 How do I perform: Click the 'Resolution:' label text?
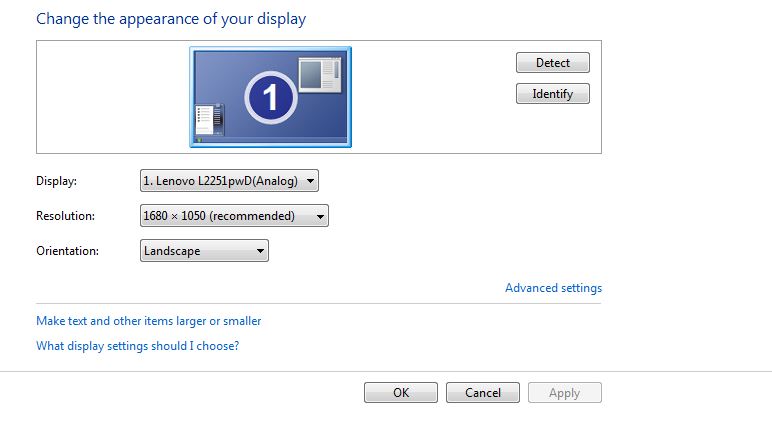65,216
